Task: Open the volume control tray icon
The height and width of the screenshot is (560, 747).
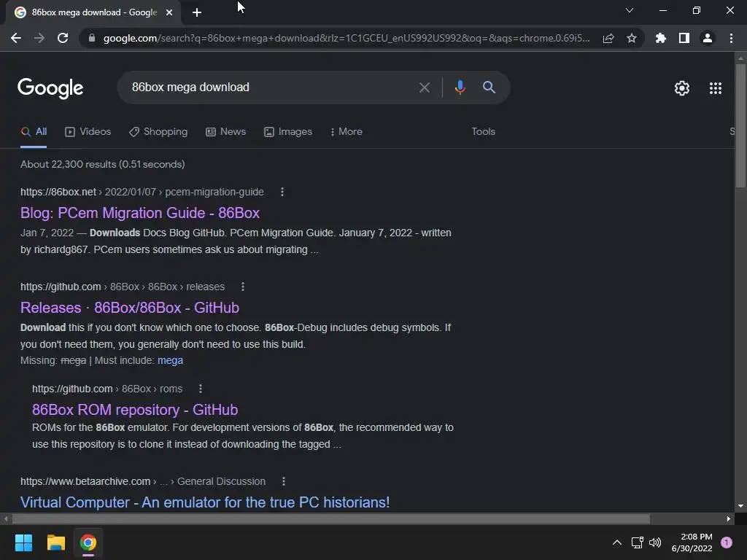Action: pyautogui.click(x=655, y=542)
